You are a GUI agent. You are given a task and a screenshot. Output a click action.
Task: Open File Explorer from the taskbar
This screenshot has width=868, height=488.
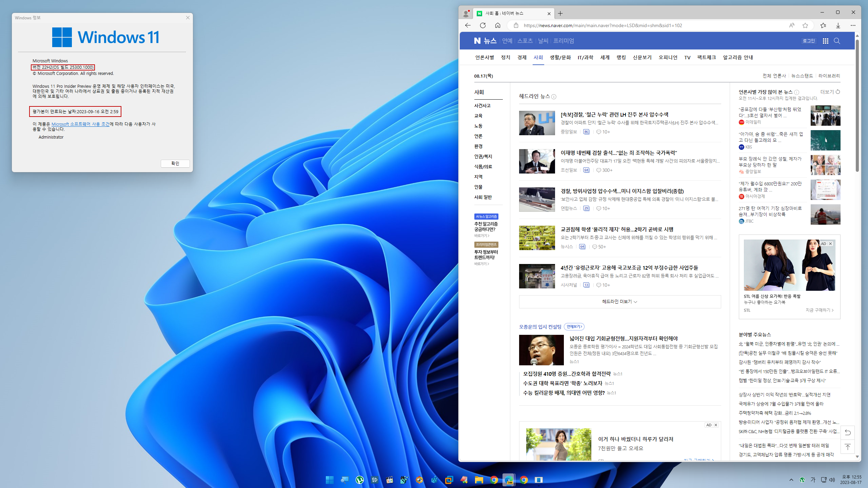(x=479, y=480)
